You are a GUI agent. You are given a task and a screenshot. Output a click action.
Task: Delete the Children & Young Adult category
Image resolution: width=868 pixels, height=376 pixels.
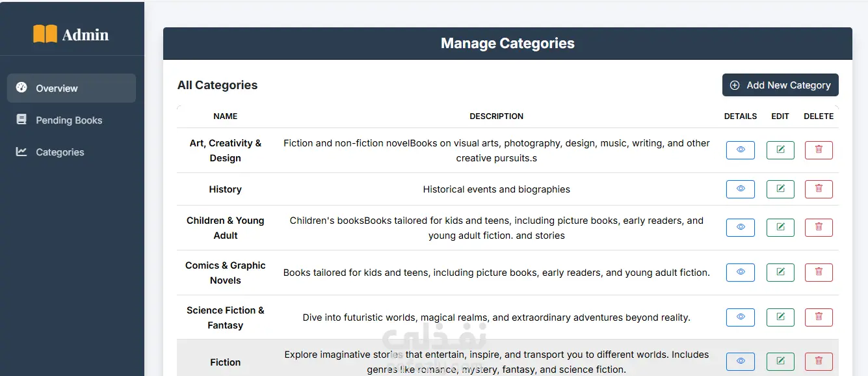click(x=819, y=228)
